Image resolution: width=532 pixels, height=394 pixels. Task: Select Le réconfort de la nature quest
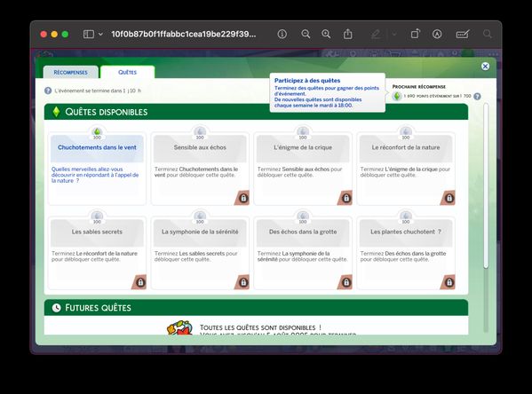pos(406,169)
